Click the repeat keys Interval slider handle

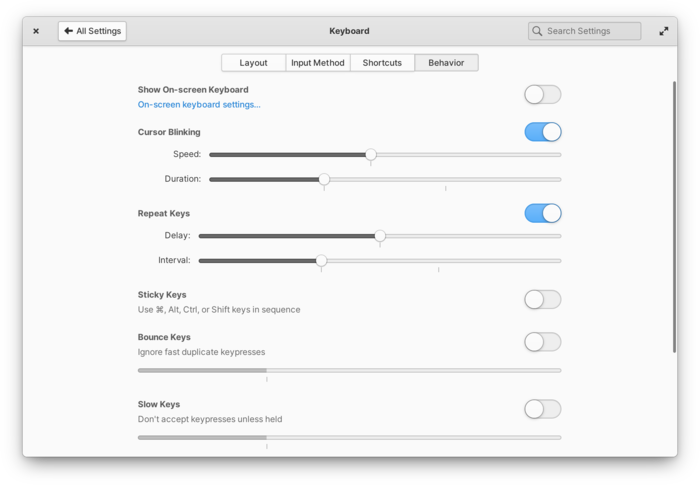tap(321, 261)
